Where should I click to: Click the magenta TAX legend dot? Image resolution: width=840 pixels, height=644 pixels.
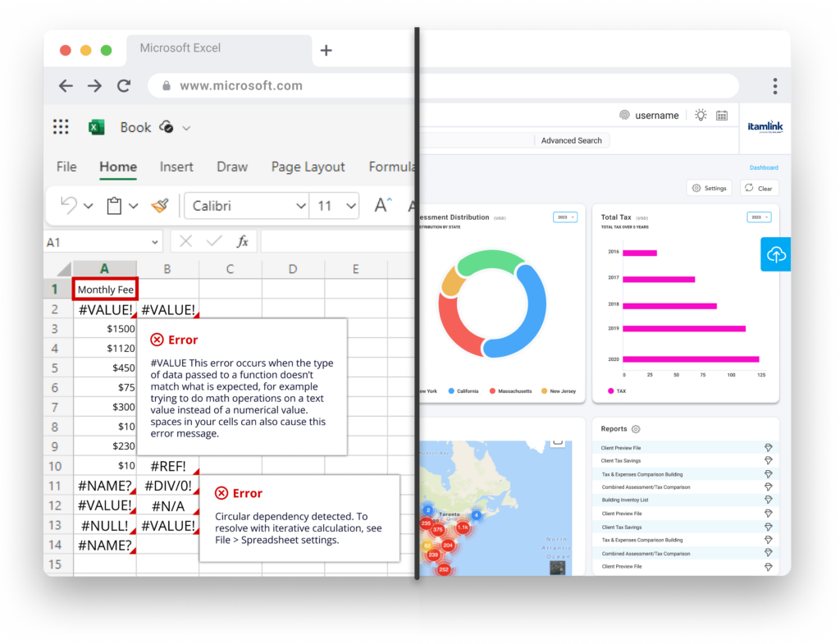coord(610,391)
